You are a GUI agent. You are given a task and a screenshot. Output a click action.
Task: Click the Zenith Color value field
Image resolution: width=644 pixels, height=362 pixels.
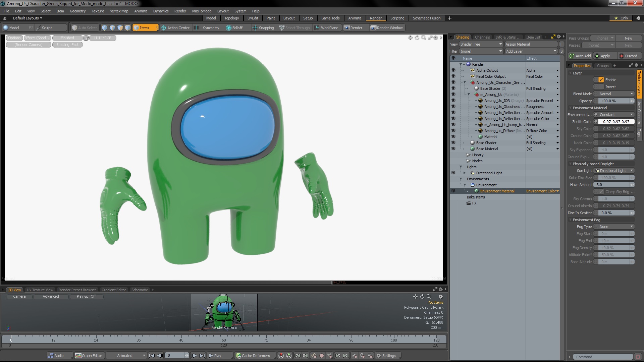pyautogui.click(x=616, y=122)
